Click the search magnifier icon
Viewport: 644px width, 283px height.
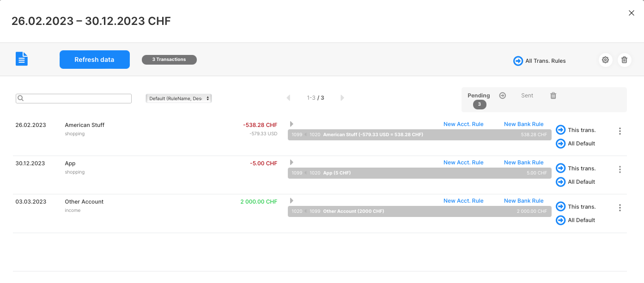coord(20,98)
